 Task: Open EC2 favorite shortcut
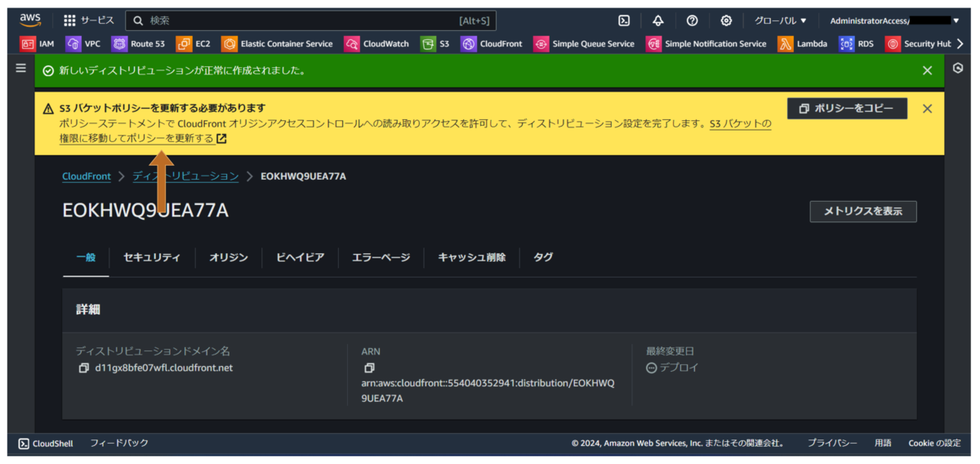pos(194,44)
